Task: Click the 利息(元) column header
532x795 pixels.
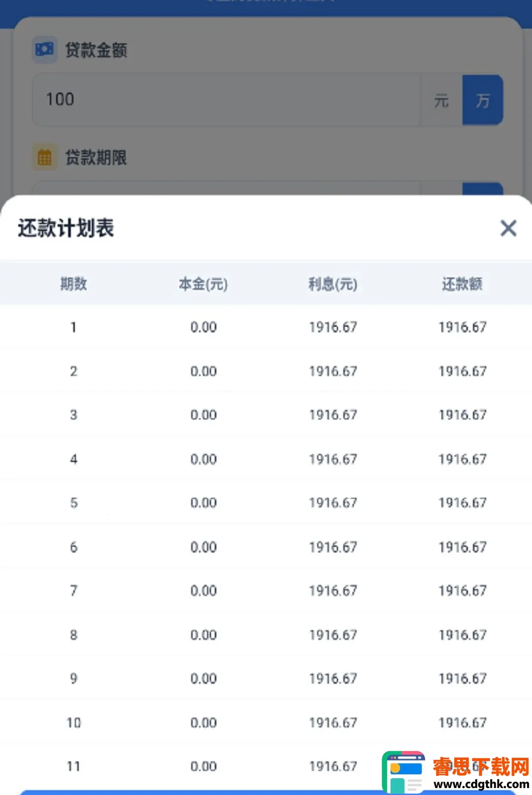Action: tap(333, 284)
